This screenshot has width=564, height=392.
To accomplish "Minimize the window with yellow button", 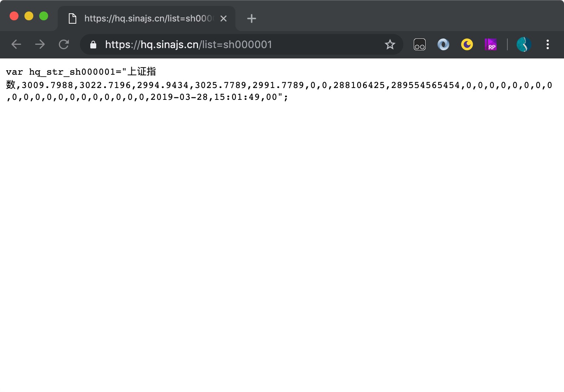I will click(29, 16).
